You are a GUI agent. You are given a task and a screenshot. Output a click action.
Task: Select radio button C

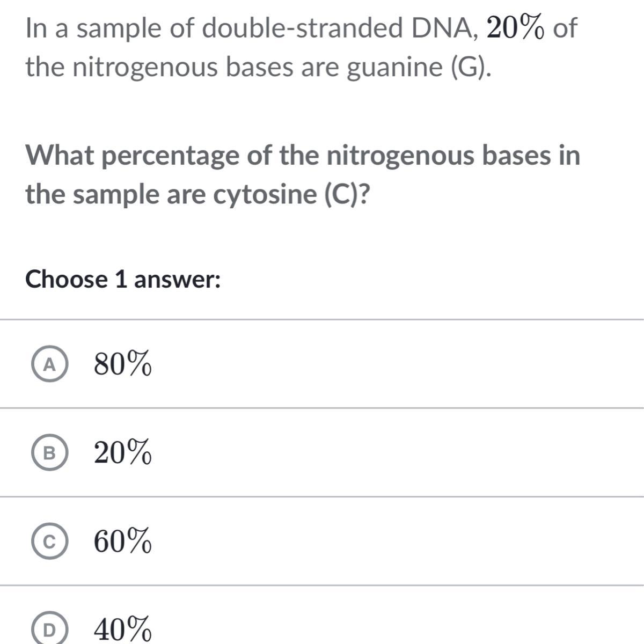49,543
